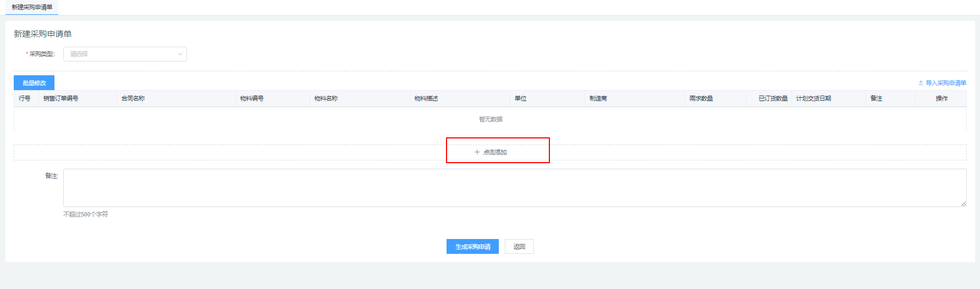This screenshot has width=980, height=289.
Task: Click the 制造商 column header
Action: click(x=598, y=98)
